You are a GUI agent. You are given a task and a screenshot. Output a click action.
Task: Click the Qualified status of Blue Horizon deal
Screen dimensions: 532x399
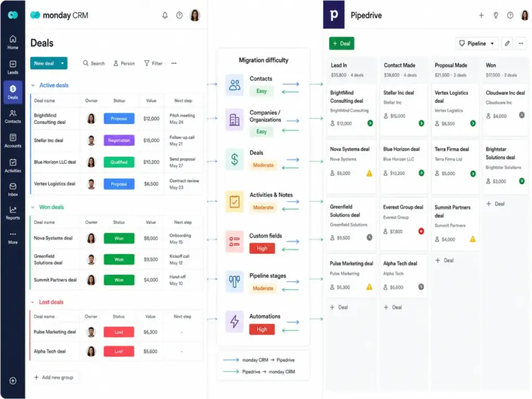coord(119,162)
